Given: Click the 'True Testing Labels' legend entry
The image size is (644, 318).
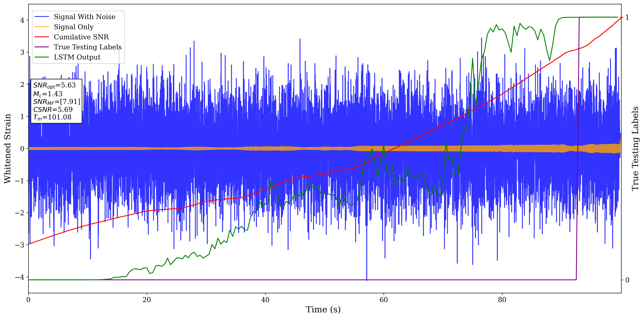Looking at the screenshot, I should 87,47.
